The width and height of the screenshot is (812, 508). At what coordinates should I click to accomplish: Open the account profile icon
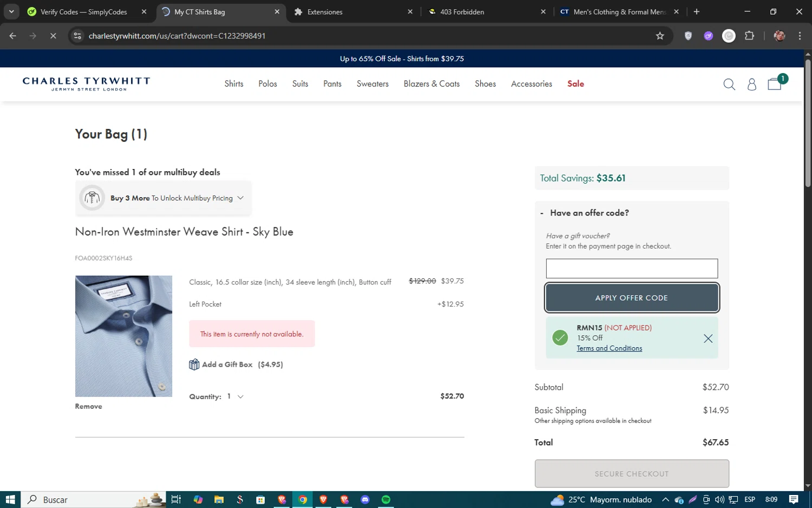[x=751, y=84]
